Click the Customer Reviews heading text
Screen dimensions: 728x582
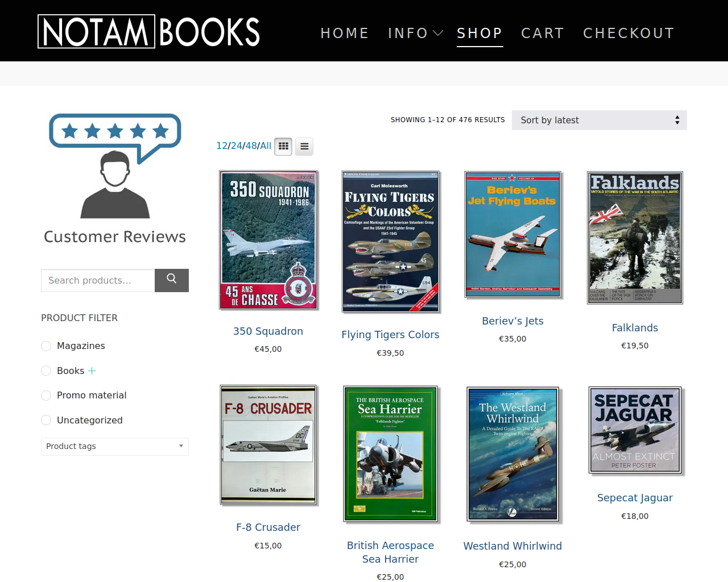pyautogui.click(x=115, y=236)
